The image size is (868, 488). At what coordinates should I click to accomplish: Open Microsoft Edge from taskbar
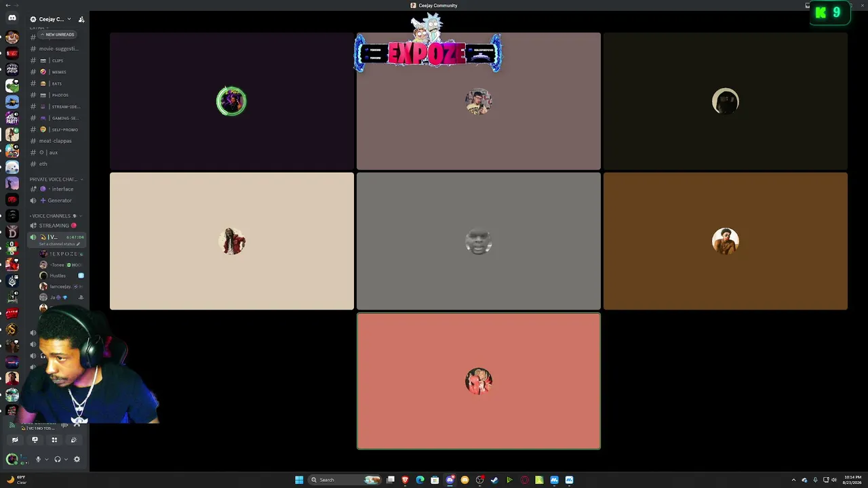[420, 480]
